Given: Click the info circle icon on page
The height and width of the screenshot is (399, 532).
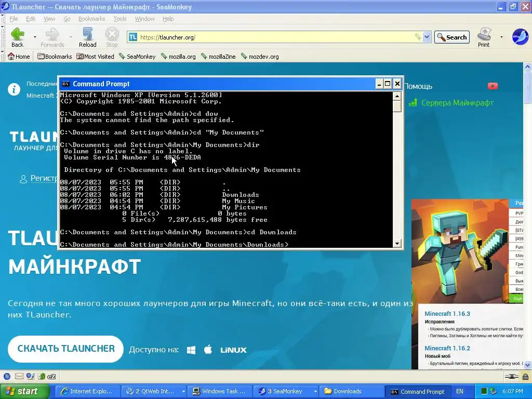Looking at the screenshot, I should coord(14,89).
